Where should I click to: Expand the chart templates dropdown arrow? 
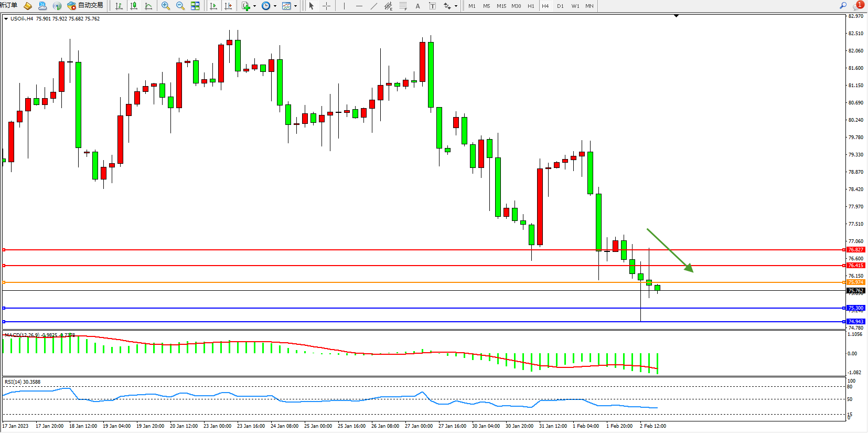pyautogui.click(x=296, y=6)
